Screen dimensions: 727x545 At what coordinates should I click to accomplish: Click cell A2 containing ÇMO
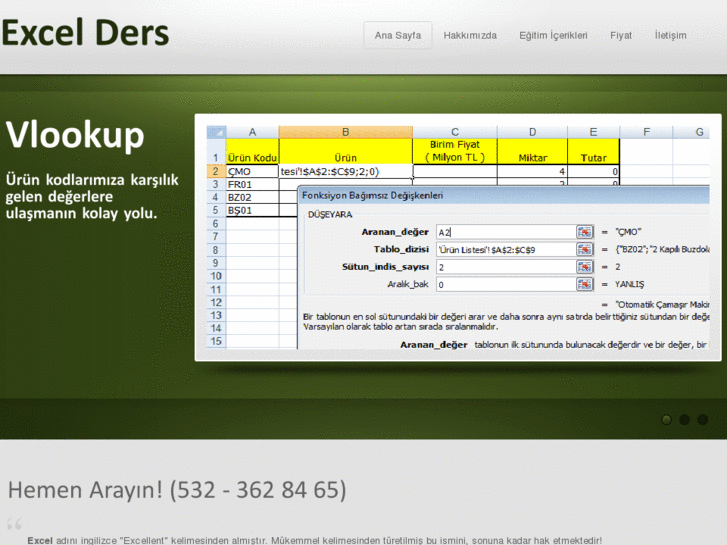point(253,172)
